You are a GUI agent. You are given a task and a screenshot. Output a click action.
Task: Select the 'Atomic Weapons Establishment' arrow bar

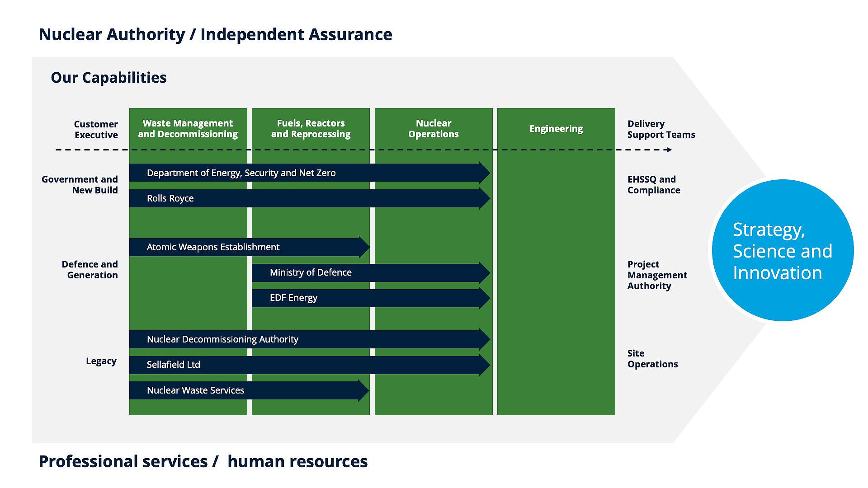[250, 247]
